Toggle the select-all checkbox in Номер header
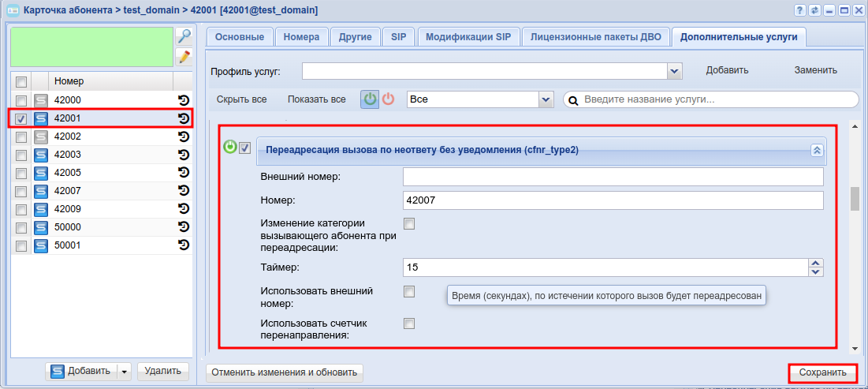 point(21,82)
